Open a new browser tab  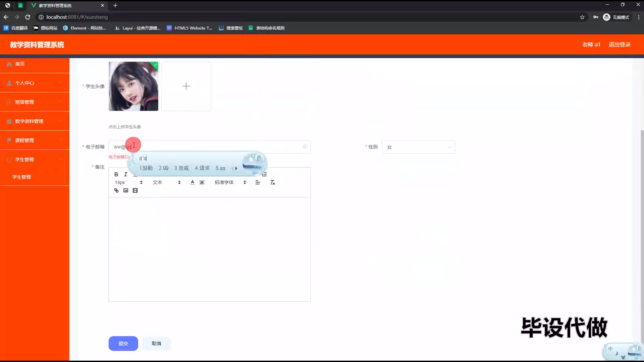tap(115, 5)
